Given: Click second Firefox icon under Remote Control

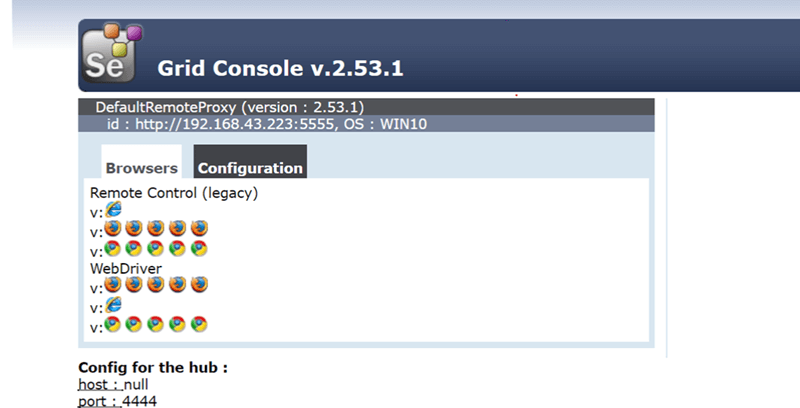Looking at the screenshot, I should pos(134,228).
